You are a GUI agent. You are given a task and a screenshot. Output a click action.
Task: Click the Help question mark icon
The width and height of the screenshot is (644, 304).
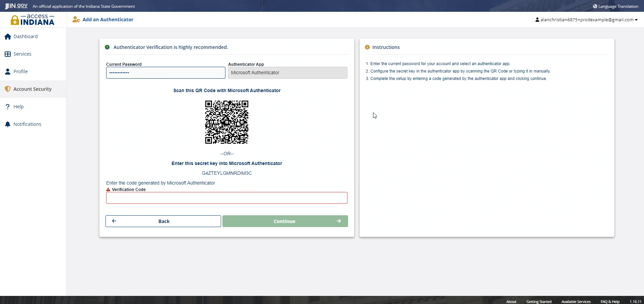pyautogui.click(x=8, y=107)
